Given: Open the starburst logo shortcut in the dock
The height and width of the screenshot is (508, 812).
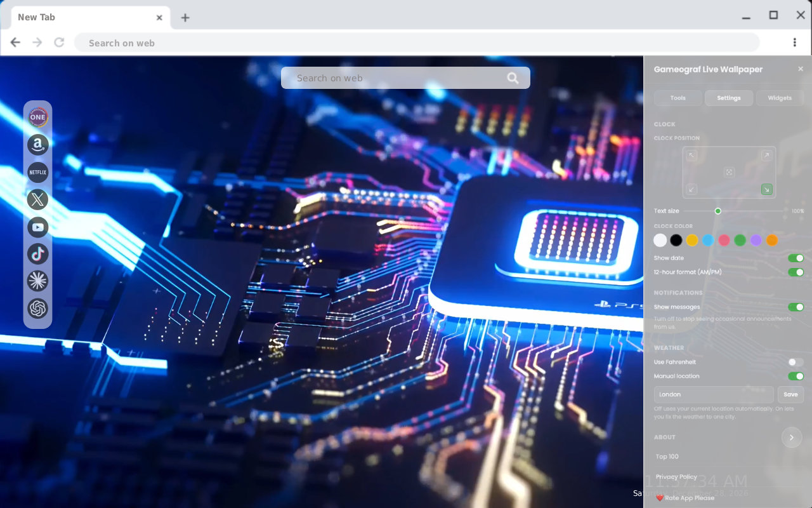Looking at the screenshot, I should coord(38,281).
